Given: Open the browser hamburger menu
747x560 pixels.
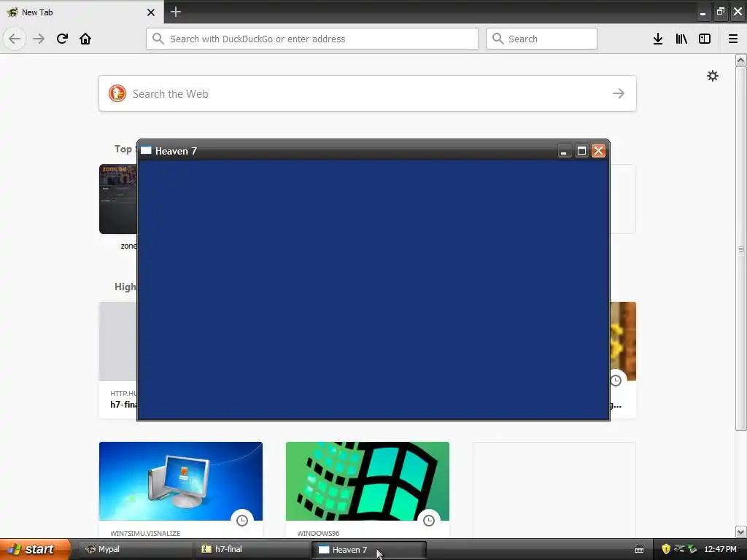Looking at the screenshot, I should pos(733,39).
